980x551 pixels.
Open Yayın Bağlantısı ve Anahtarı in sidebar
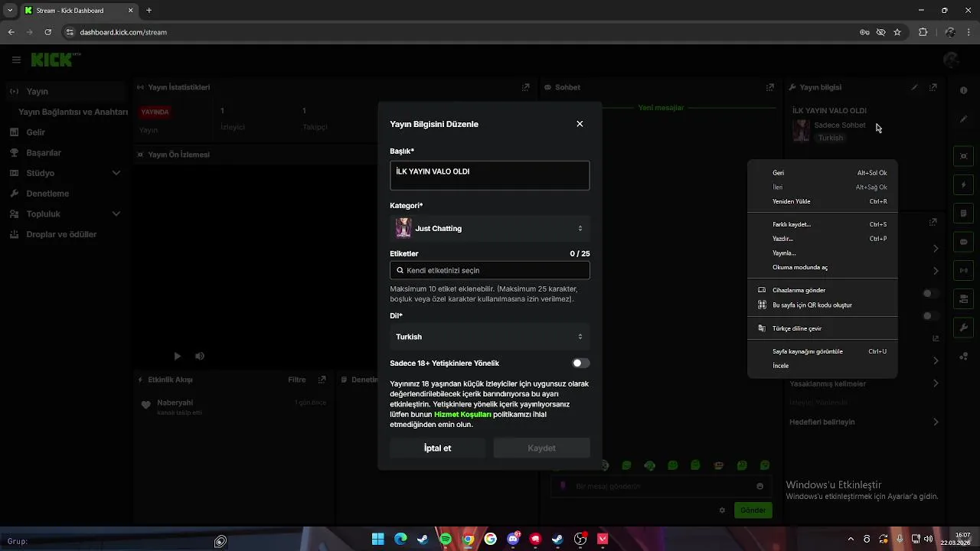pos(73,112)
